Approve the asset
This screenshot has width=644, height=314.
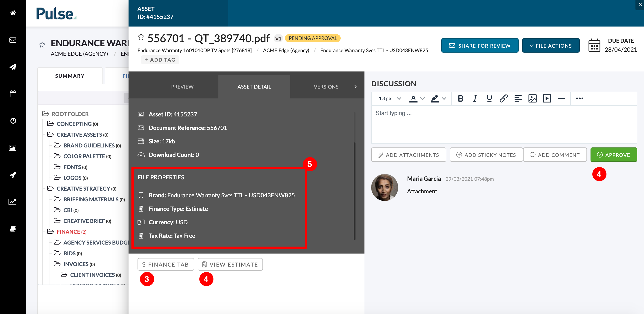[614, 155]
